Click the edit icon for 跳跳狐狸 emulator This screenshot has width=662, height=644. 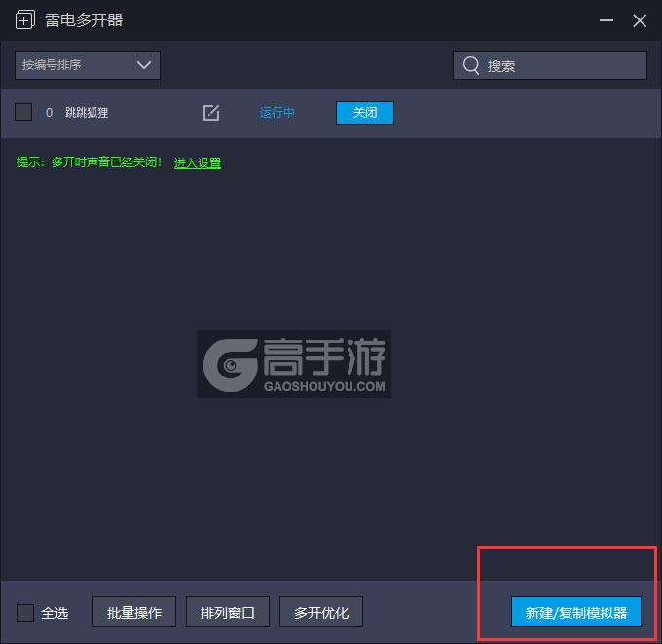211,113
